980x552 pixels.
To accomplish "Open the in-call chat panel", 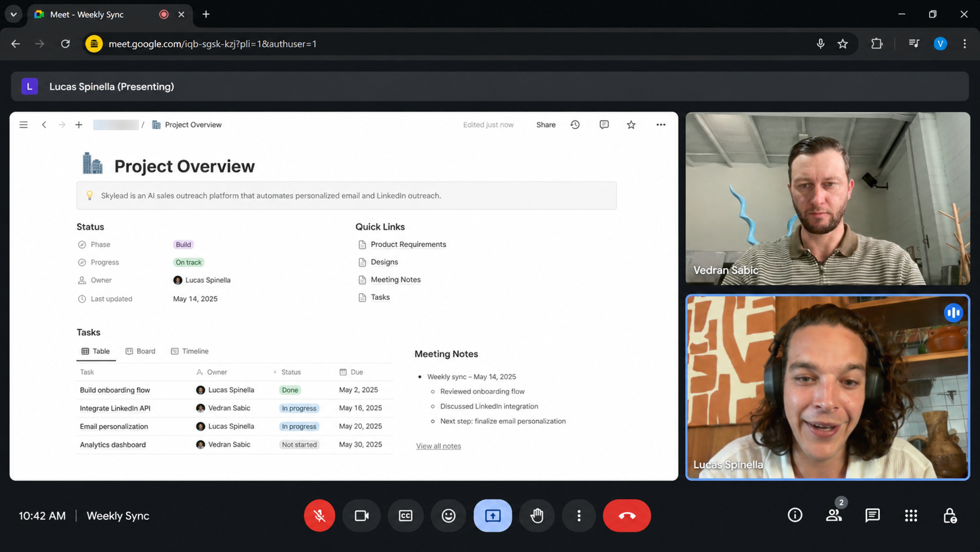I will click(x=872, y=515).
